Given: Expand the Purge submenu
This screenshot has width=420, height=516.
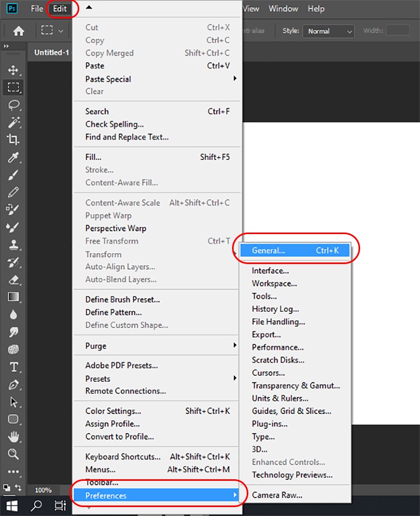Looking at the screenshot, I should [x=157, y=346].
